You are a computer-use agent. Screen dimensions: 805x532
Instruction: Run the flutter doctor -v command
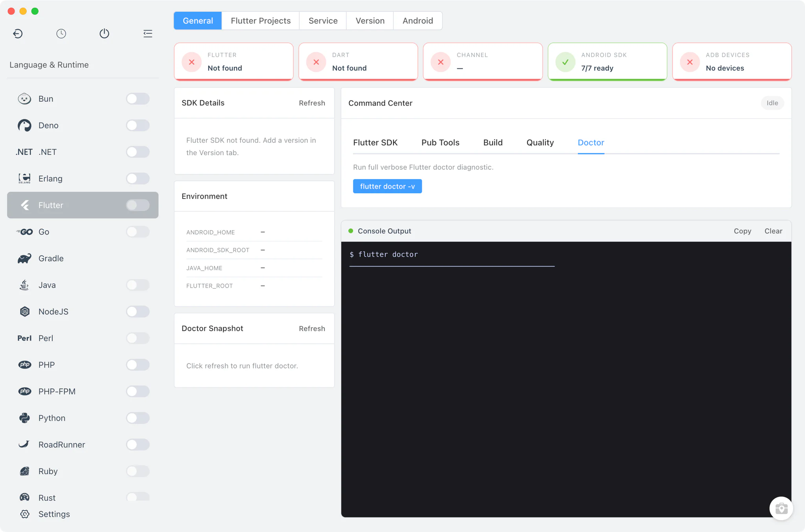[x=387, y=186]
